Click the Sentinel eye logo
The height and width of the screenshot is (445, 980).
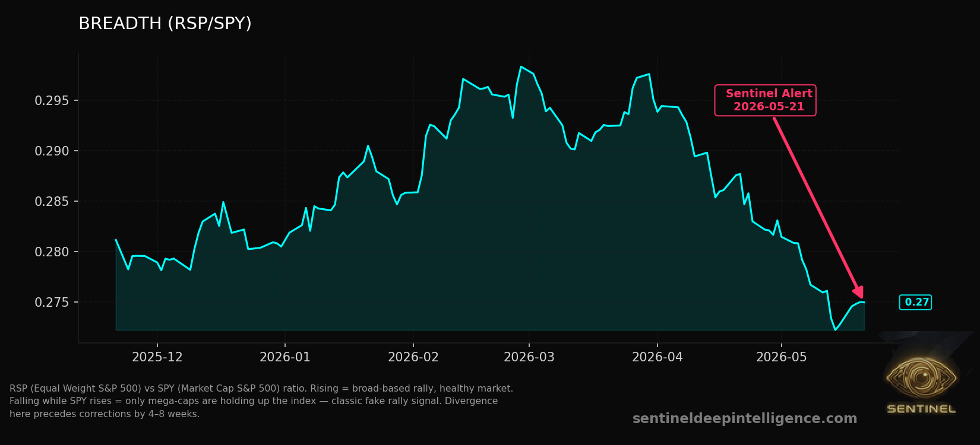921,377
